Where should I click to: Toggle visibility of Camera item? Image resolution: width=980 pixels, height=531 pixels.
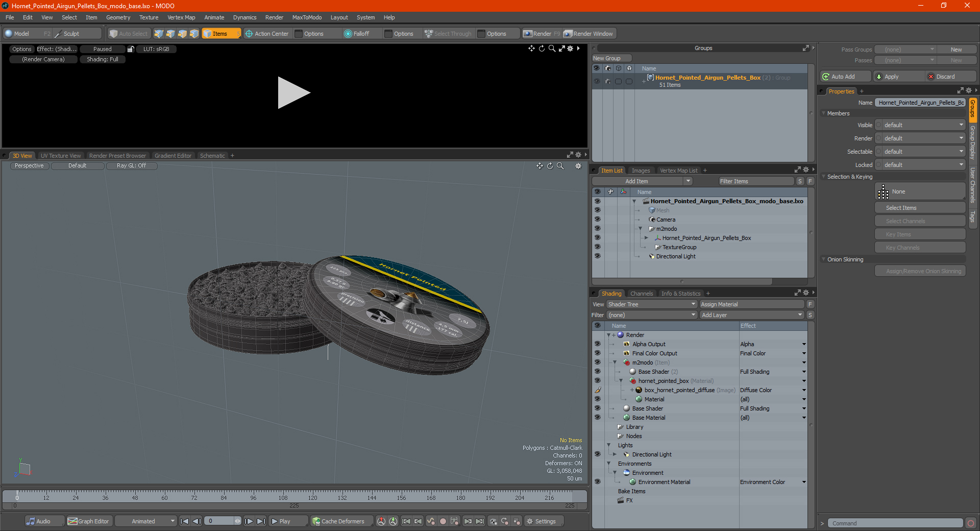597,220
